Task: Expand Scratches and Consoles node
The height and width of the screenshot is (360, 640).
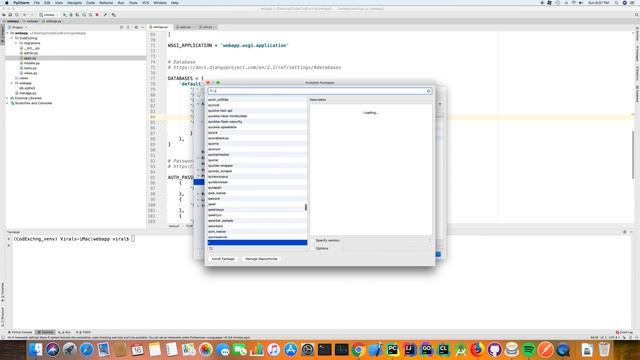Action: pos(8,103)
